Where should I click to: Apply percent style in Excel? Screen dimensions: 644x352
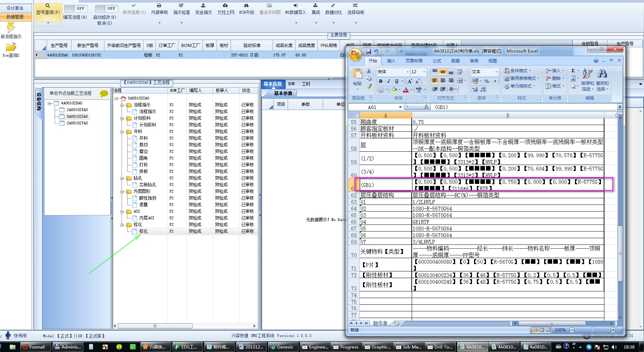tap(487, 81)
